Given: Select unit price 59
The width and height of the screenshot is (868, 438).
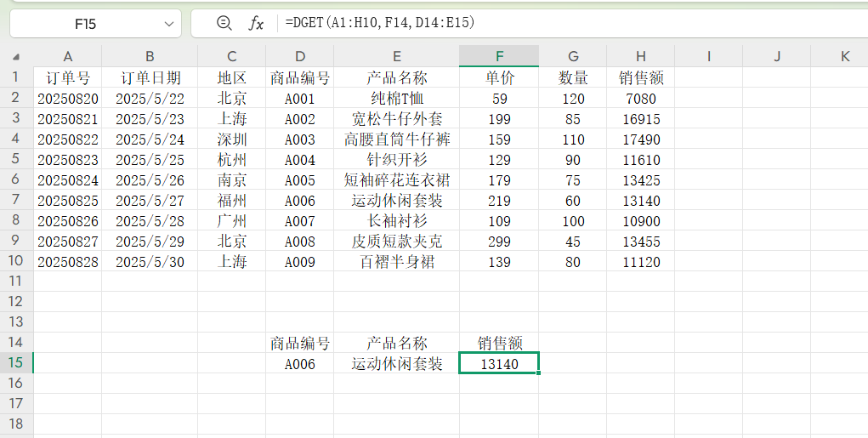Looking at the screenshot, I should (x=499, y=99).
